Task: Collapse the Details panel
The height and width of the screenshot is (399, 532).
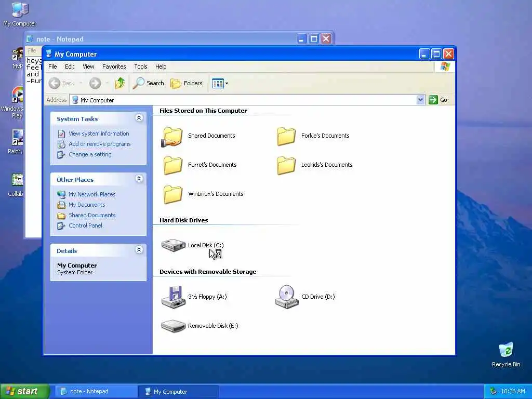Action: click(x=139, y=250)
